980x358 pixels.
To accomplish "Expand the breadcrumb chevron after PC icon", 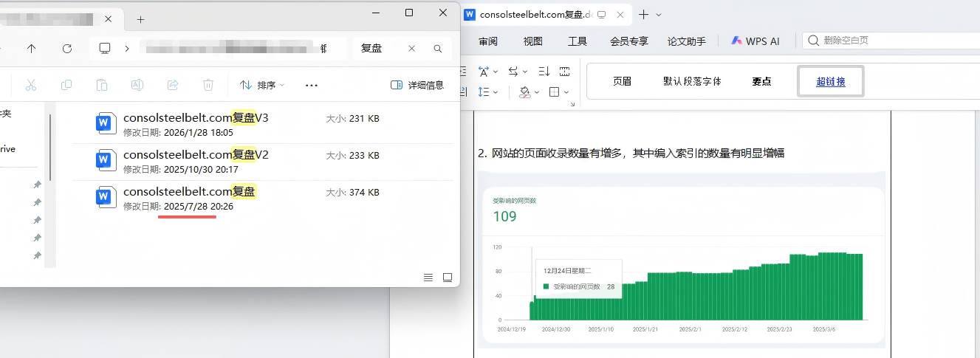I will point(127,49).
